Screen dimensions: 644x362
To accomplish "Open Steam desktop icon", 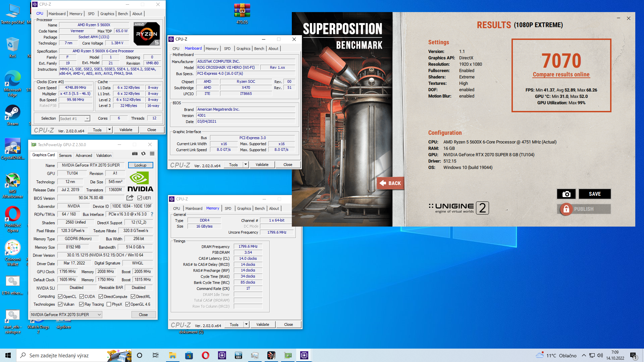I will pos(12,116).
